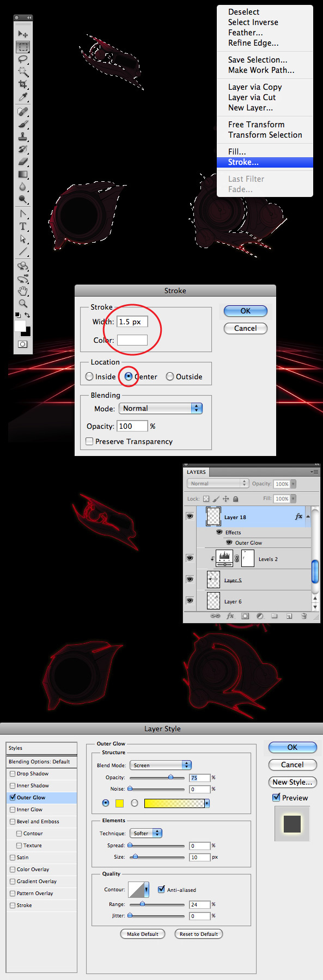Select the Magic Wand tool
The width and height of the screenshot is (323, 980).
[23, 71]
